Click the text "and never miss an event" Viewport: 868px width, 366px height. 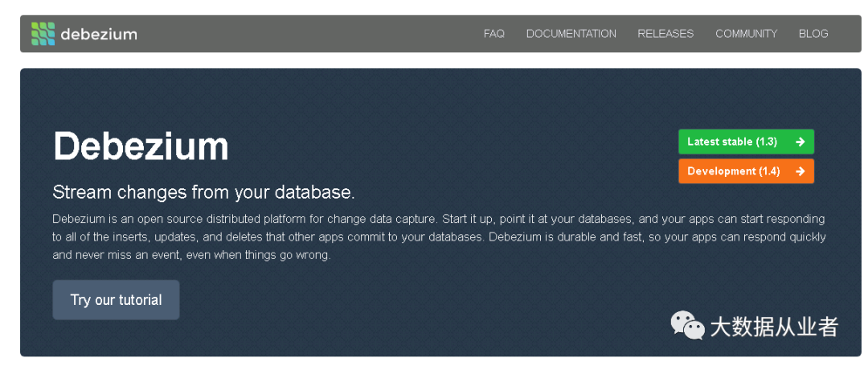(x=117, y=256)
